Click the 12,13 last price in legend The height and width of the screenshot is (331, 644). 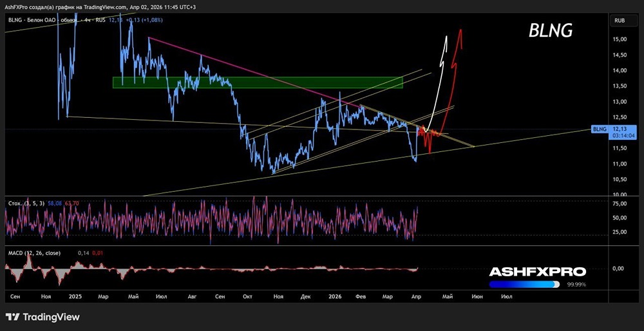115,20
